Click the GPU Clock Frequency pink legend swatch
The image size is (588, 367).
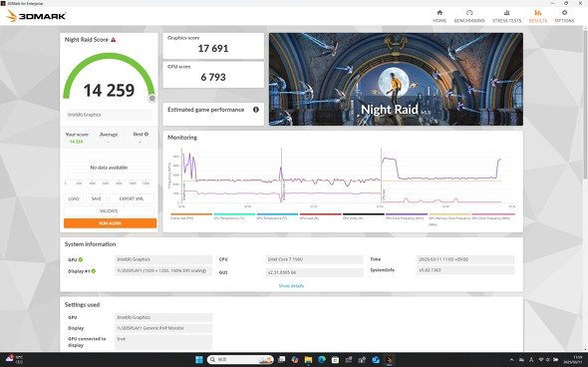[x=493, y=214]
